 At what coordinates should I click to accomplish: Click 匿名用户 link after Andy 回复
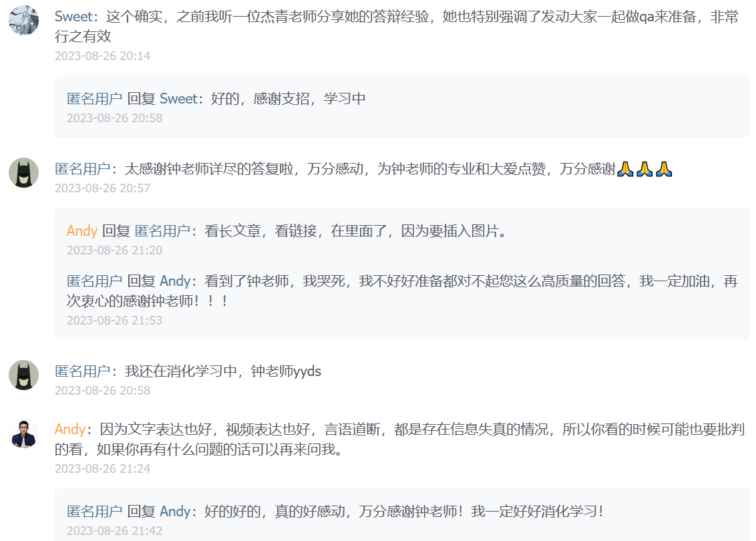[162, 231]
